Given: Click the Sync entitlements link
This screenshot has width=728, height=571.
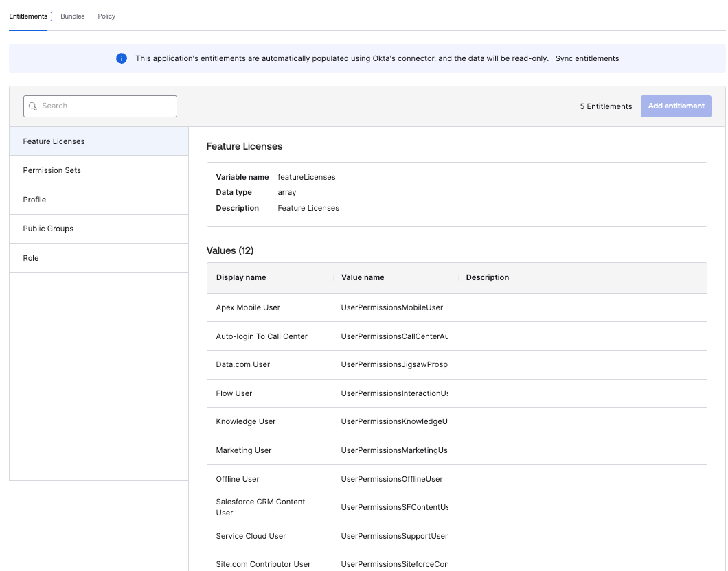Looking at the screenshot, I should pos(587,59).
